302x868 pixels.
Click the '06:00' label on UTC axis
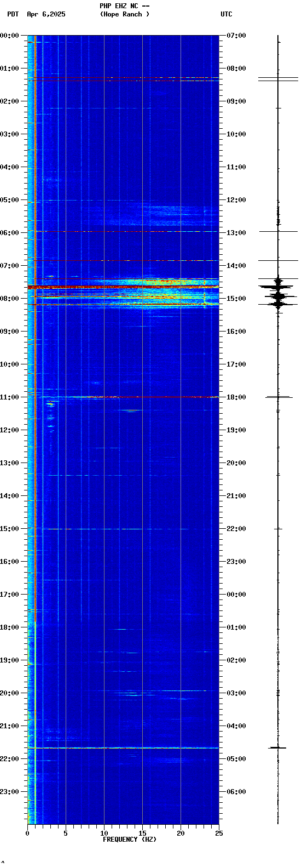click(236, 792)
